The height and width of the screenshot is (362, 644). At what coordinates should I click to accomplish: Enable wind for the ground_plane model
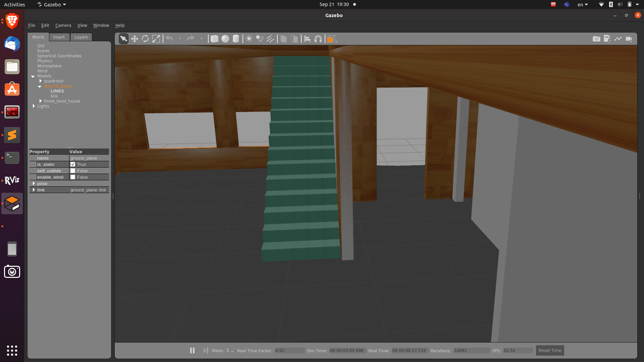73,177
